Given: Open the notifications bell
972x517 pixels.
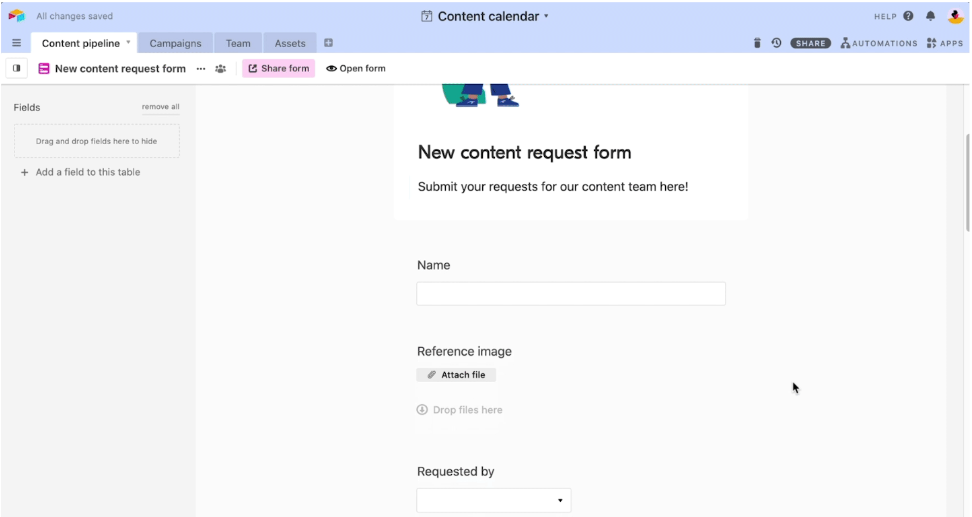Looking at the screenshot, I should [x=931, y=16].
